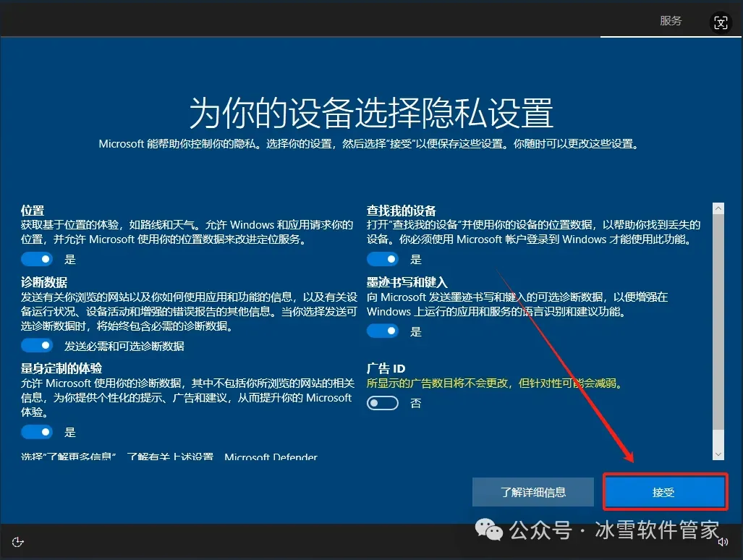The height and width of the screenshot is (560, 743).
Task: Click the scrollbar up arrow
Action: click(718, 208)
